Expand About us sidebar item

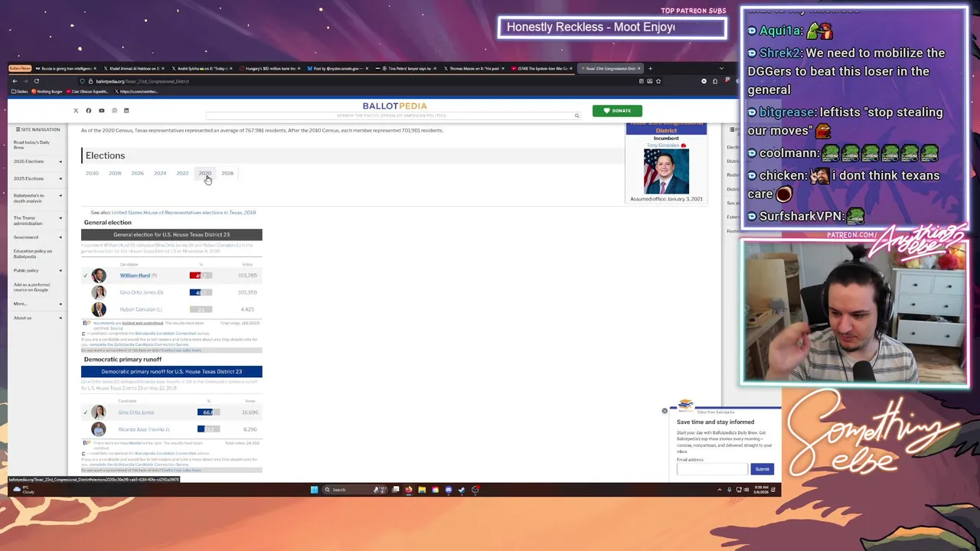click(x=60, y=318)
